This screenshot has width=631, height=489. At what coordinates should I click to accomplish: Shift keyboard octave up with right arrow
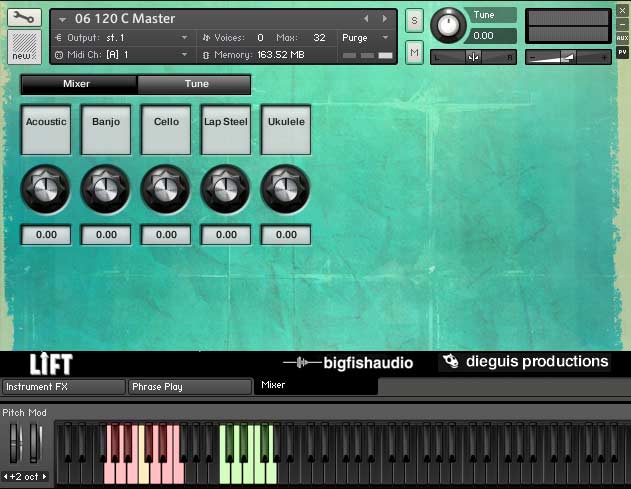[x=44, y=477]
